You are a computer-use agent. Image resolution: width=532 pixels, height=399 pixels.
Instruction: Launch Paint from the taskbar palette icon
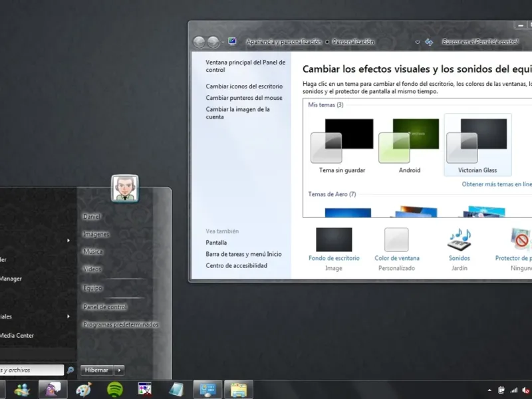pos(84,390)
